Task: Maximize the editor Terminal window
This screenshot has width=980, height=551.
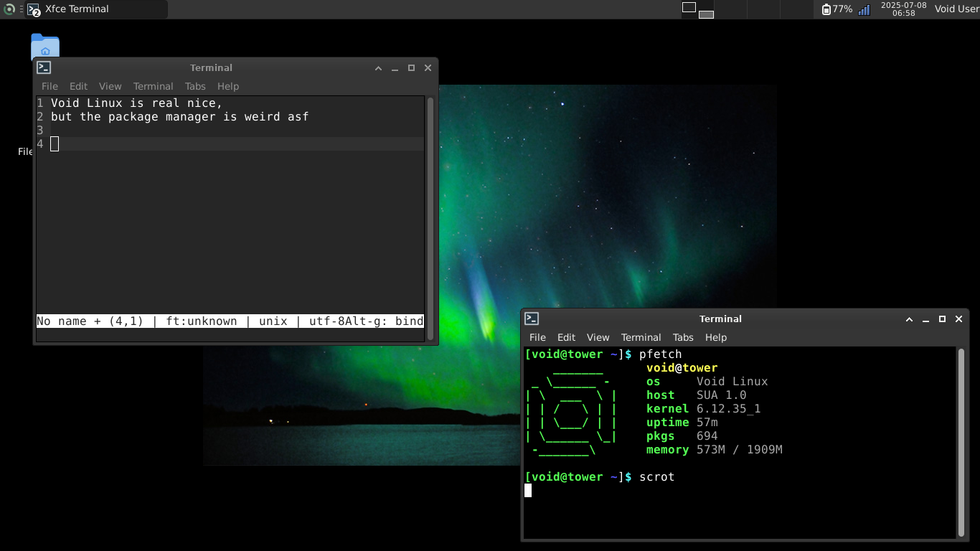Action: [x=411, y=68]
